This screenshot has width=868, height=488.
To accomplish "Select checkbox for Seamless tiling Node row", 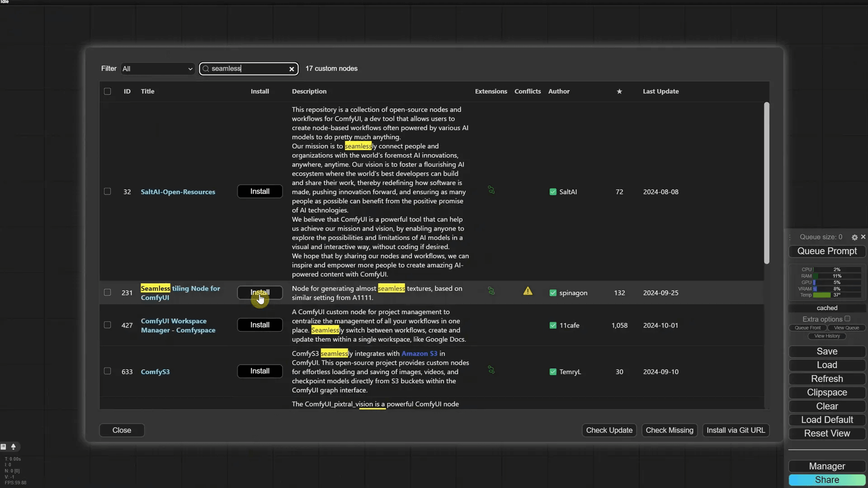I will pyautogui.click(x=107, y=292).
